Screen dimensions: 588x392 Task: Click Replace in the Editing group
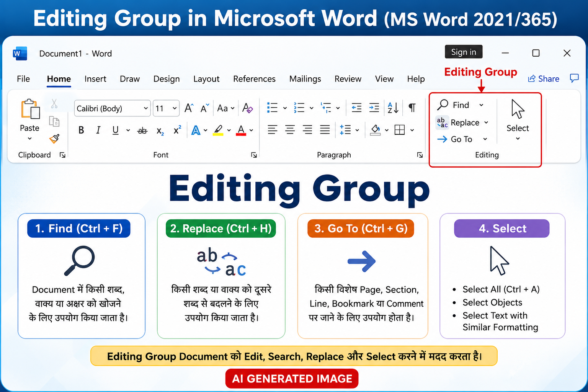click(458, 122)
